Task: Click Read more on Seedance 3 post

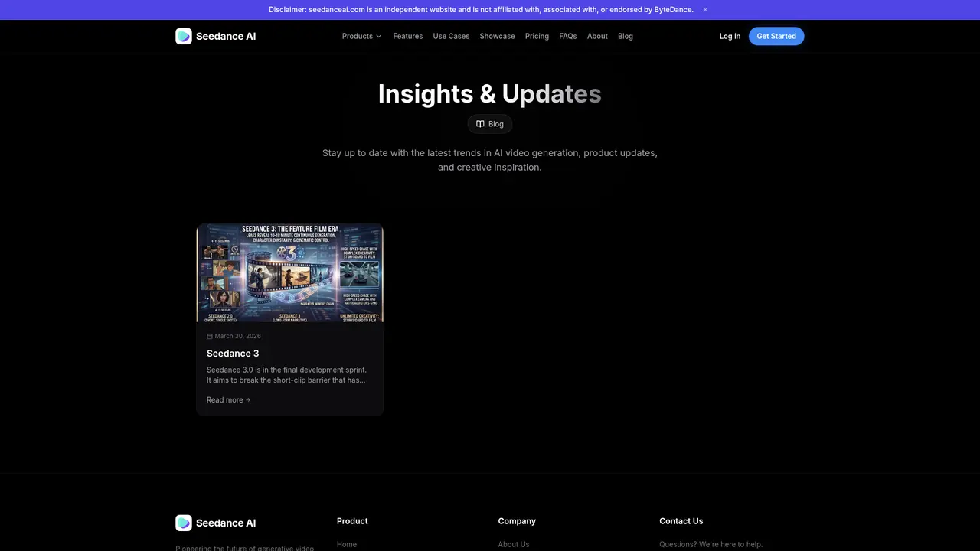Action: point(228,400)
